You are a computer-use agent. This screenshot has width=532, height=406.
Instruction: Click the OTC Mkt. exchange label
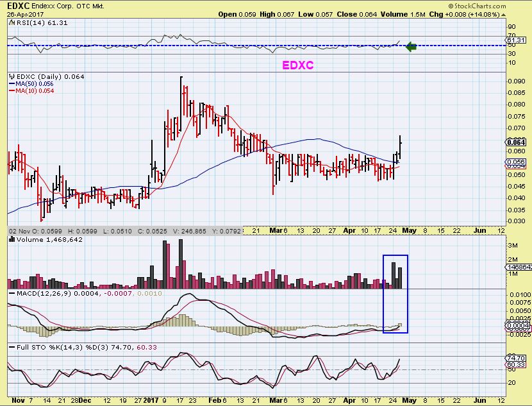90,6
